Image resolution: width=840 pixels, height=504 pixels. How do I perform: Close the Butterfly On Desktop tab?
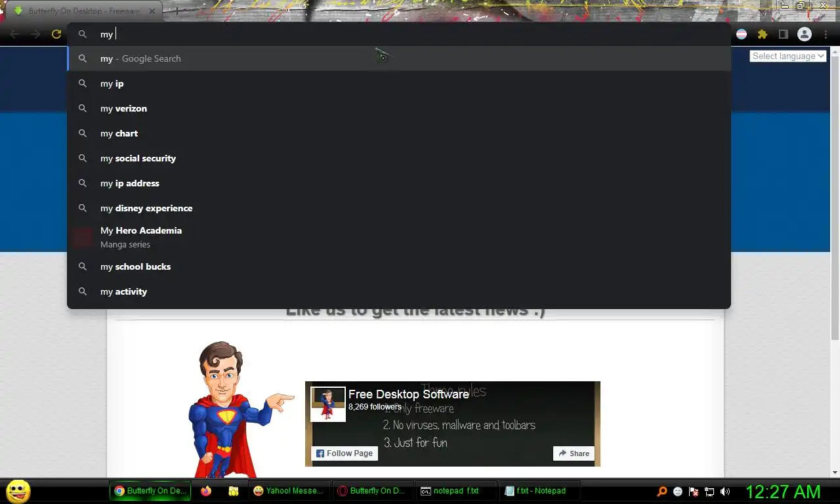[x=152, y=11]
